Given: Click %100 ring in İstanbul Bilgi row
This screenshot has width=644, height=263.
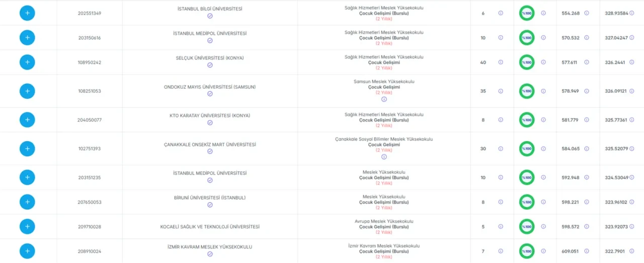Looking at the screenshot, I should 527,13.
